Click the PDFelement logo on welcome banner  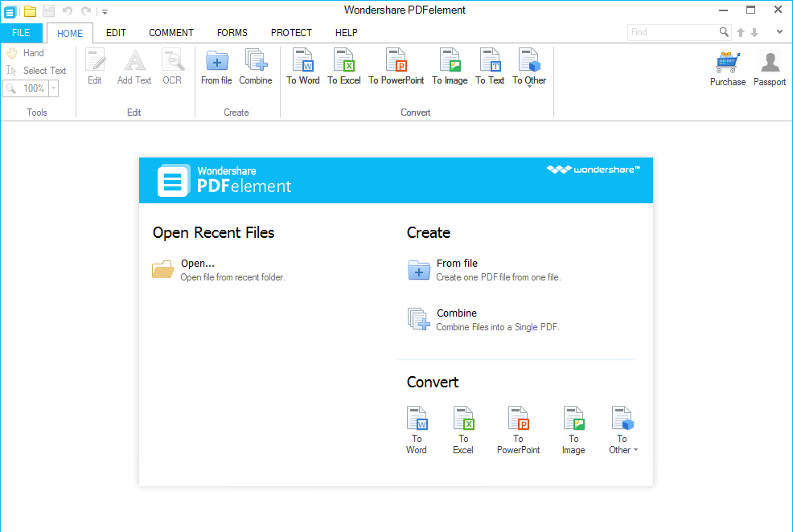(224, 180)
